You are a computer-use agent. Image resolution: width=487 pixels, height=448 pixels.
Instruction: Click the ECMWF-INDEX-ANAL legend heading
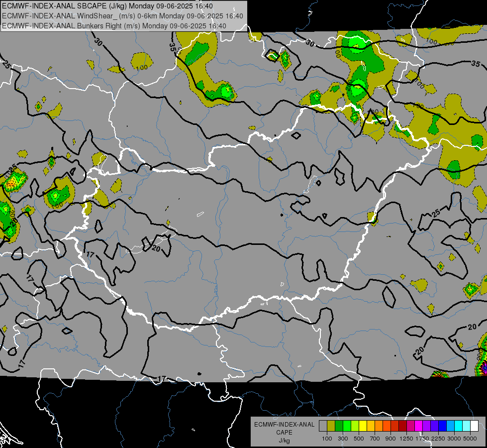tap(284, 425)
